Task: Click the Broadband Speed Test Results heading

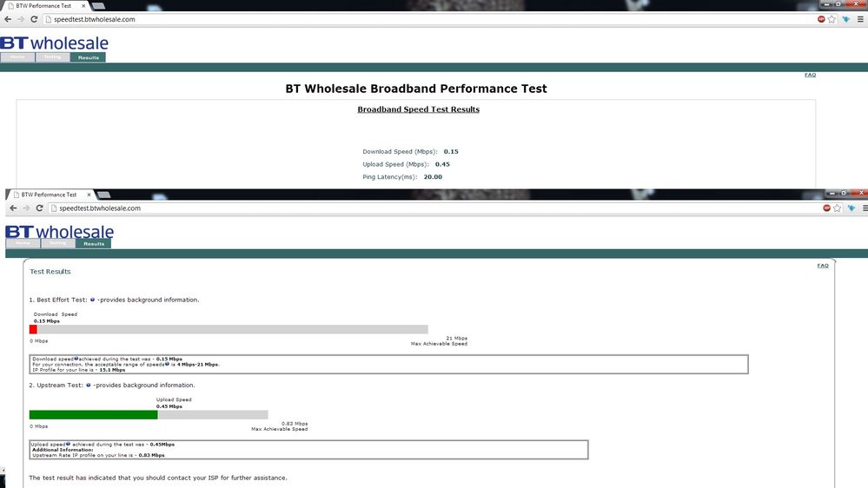Action: [419, 109]
